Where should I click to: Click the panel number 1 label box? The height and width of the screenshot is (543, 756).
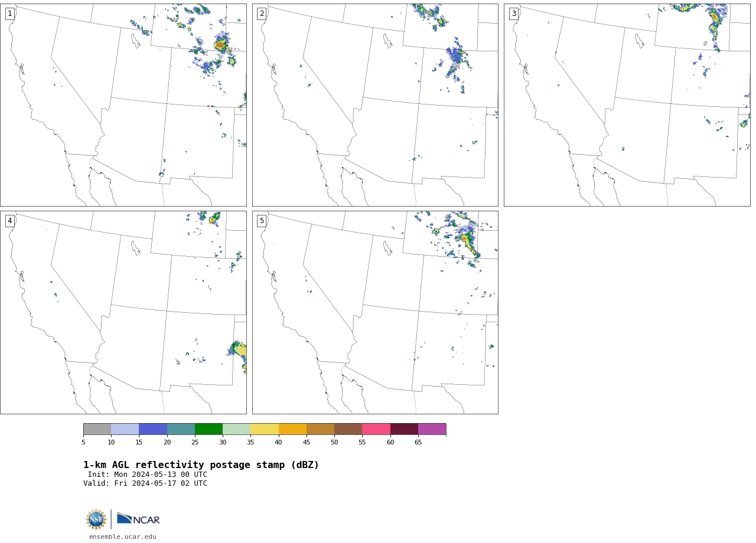[9, 14]
